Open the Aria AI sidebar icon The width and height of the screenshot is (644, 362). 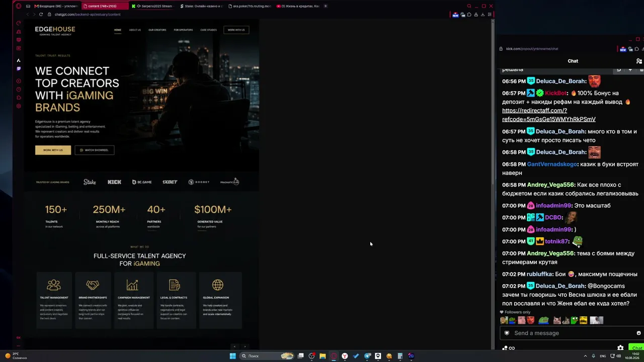tap(19, 60)
